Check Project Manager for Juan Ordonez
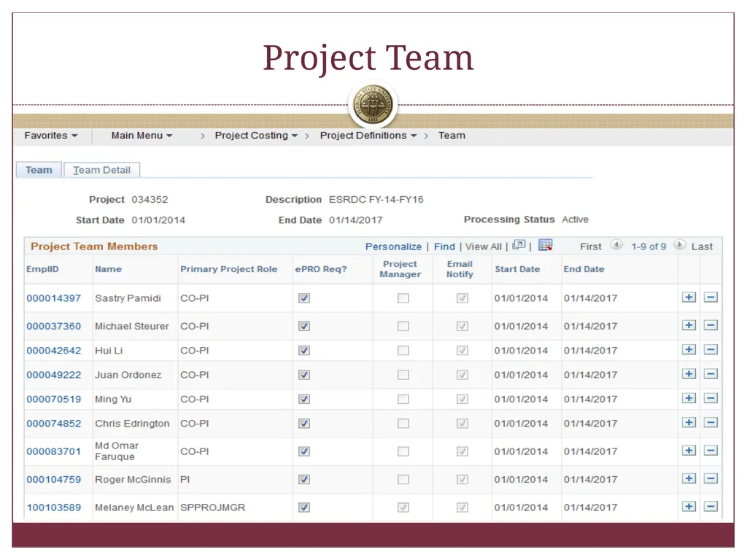Image resolution: width=747 pixels, height=560 pixels. click(x=403, y=375)
